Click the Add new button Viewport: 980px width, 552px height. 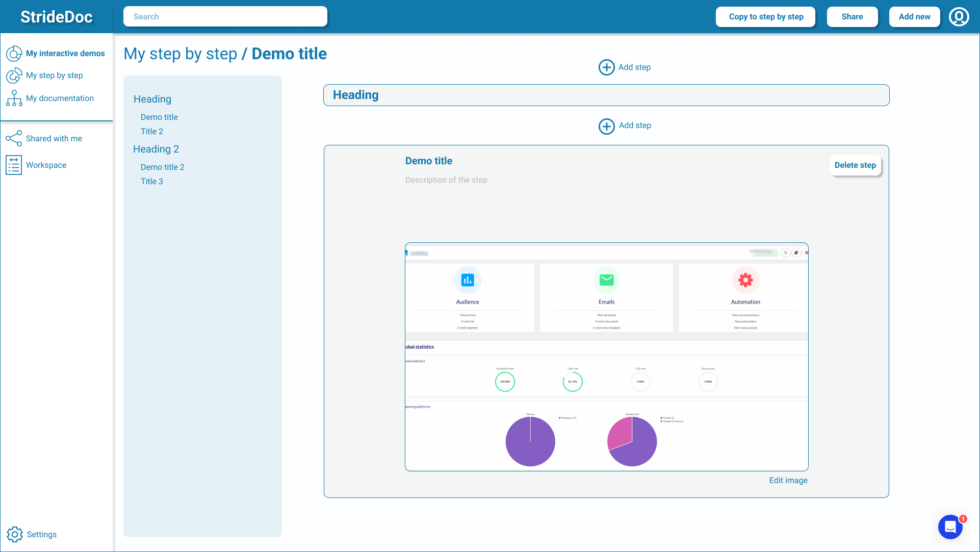click(x=914, y=17)
